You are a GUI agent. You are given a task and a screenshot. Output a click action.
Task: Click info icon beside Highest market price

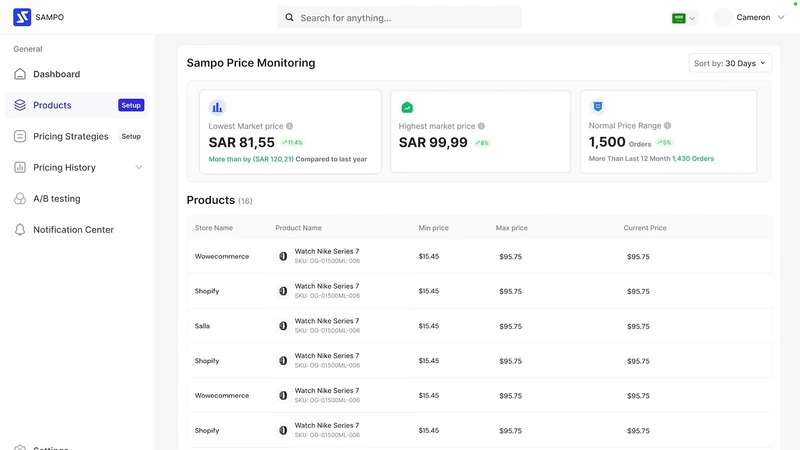pyautogui.click(x=481, y=126)
